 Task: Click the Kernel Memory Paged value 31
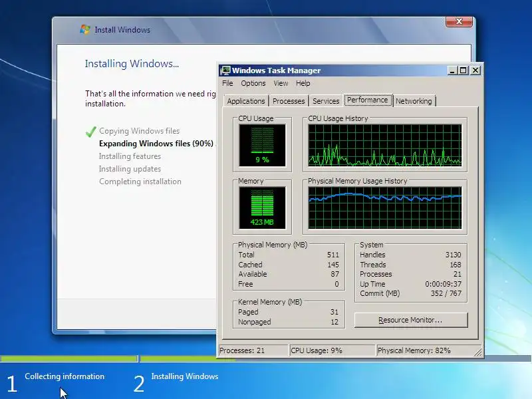click(x=334, y=312)
